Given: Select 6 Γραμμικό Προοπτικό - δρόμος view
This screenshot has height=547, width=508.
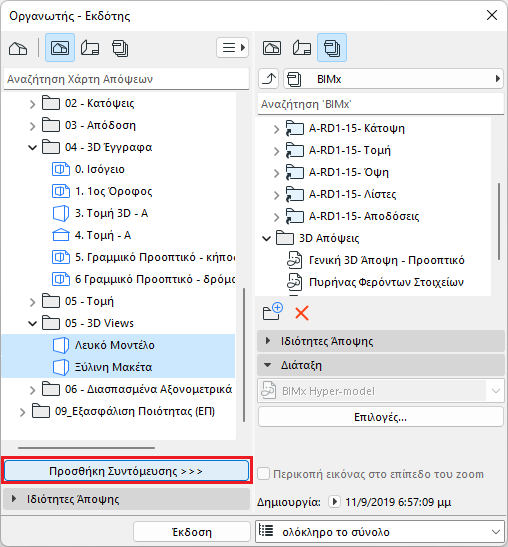Looking at the screenshot, I should tap(143, 279).
